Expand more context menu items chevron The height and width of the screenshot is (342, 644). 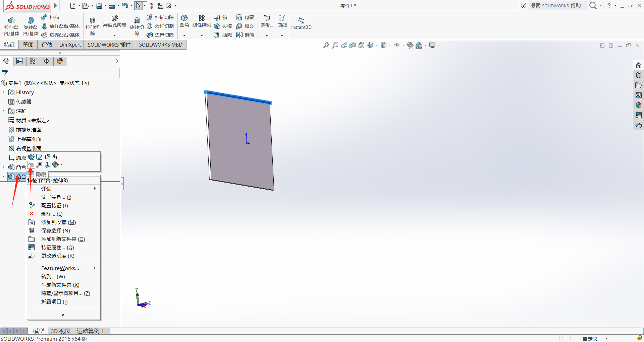tap(63, 315)
